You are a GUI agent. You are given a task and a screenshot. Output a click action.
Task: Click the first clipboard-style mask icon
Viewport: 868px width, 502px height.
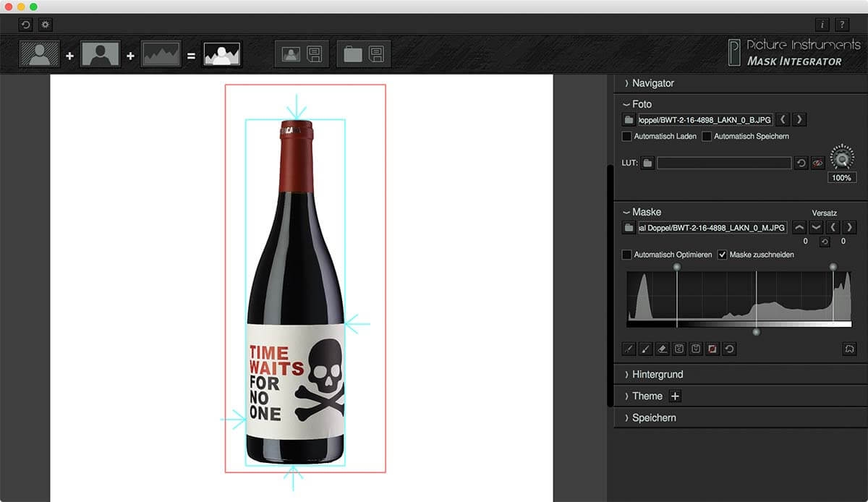pos(679,349)
